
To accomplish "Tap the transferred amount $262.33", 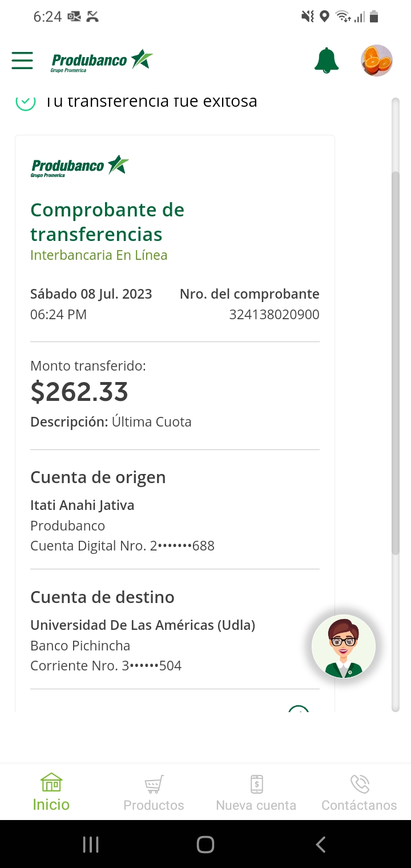I will (x=79, y=392).
